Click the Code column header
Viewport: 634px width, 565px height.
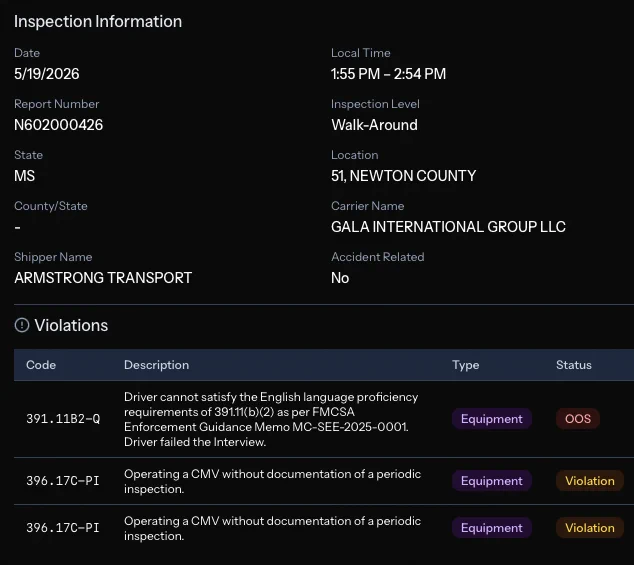pos(41,365)
